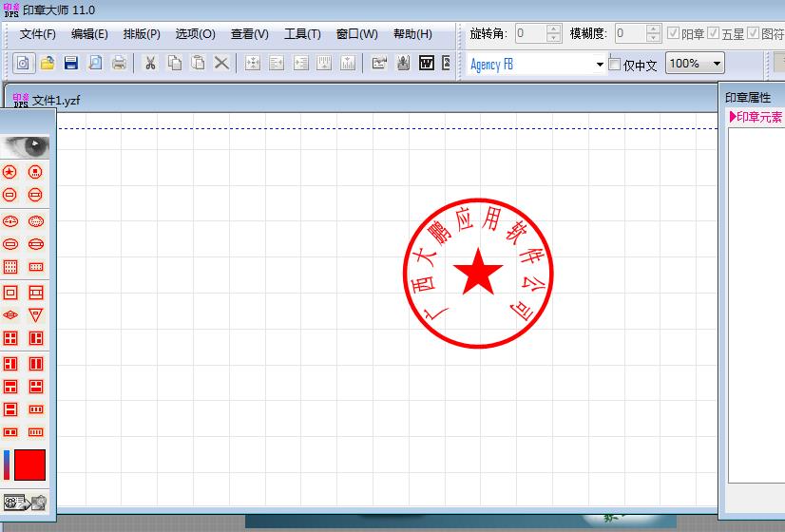Click the printer icon
785x532 pixels.
[119, 64]
